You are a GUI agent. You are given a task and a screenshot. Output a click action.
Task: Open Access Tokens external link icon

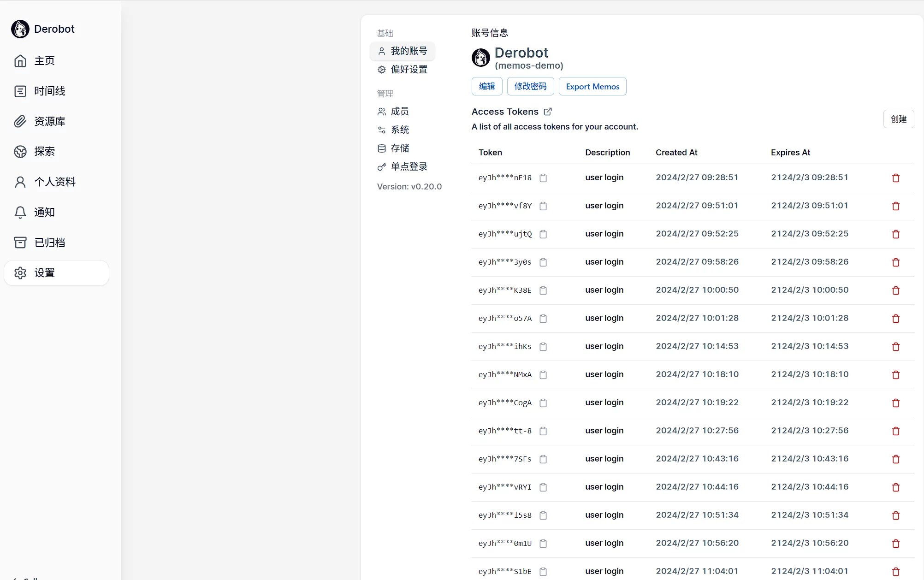(547, 112)
